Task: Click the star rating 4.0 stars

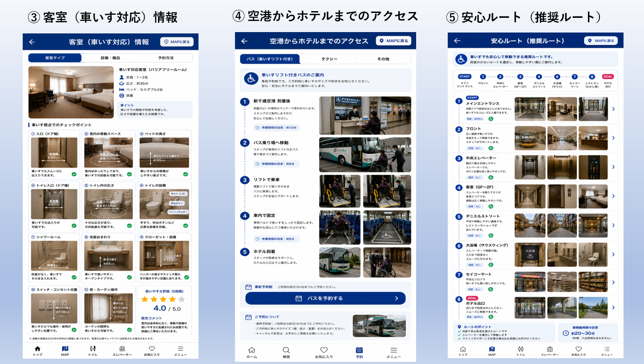Action: [163, 299]
